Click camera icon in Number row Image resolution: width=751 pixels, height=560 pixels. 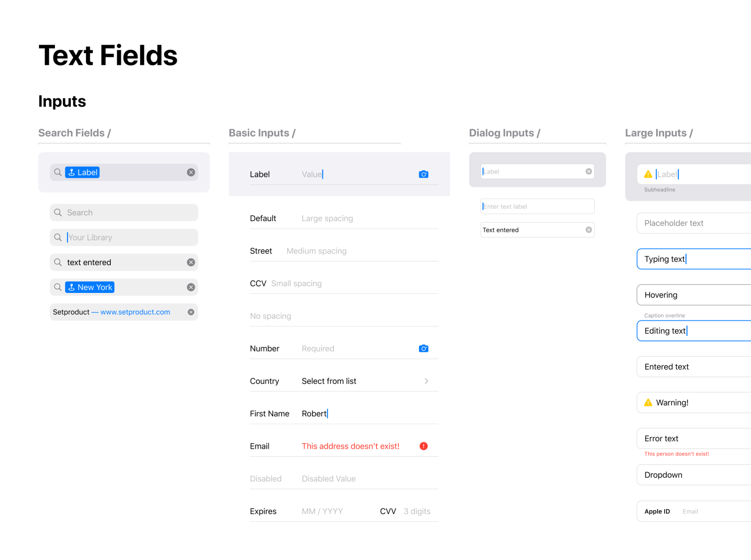coord(423,348)
